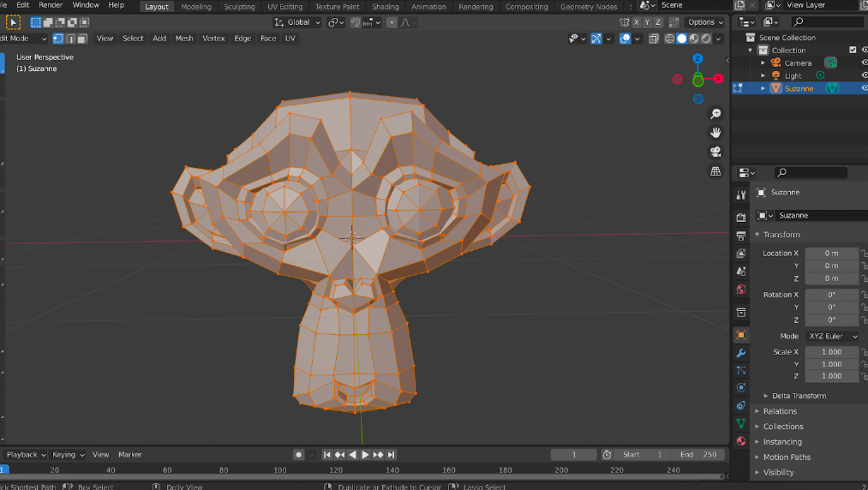Screen dimensions: 868x490
Task: Click the zoom magnifier viewport icon
Action: pyautogui.click(x=715, y=113)
